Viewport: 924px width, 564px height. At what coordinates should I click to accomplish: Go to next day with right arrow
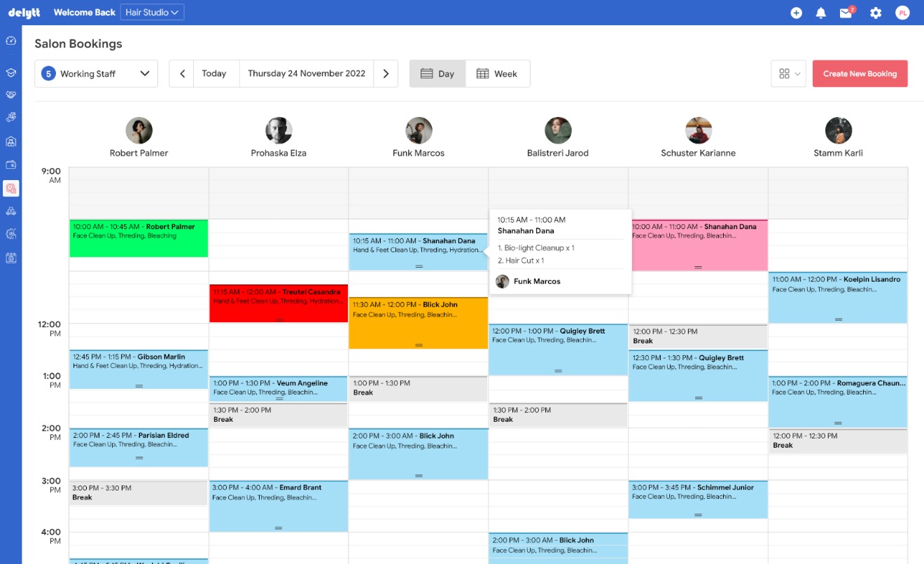tap(386, 74)
